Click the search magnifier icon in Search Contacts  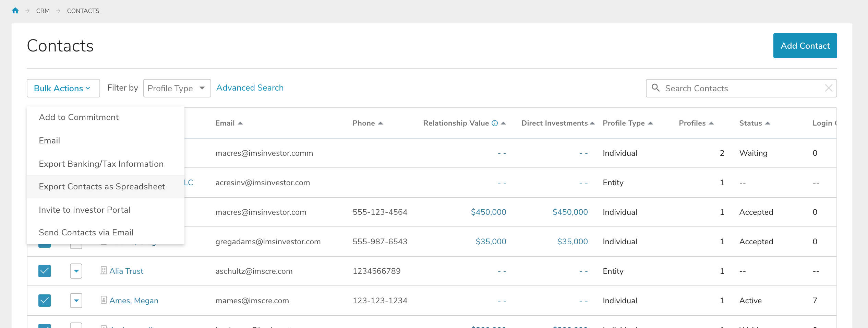[655, 88]
